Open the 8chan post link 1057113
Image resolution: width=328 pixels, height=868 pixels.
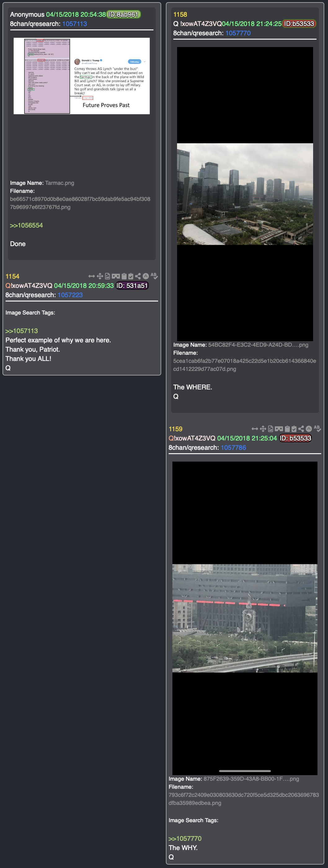click(75, 24)
